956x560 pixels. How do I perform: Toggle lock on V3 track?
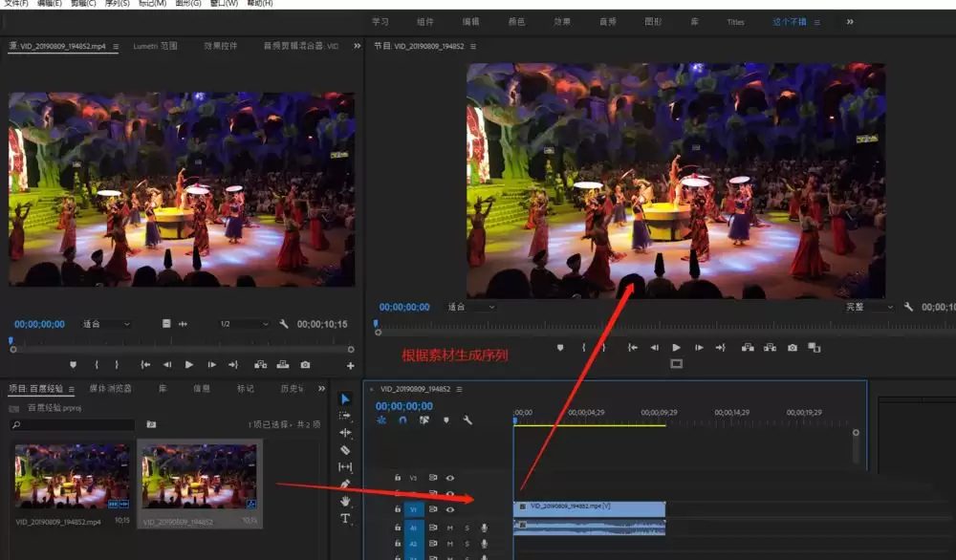point(398,478)
